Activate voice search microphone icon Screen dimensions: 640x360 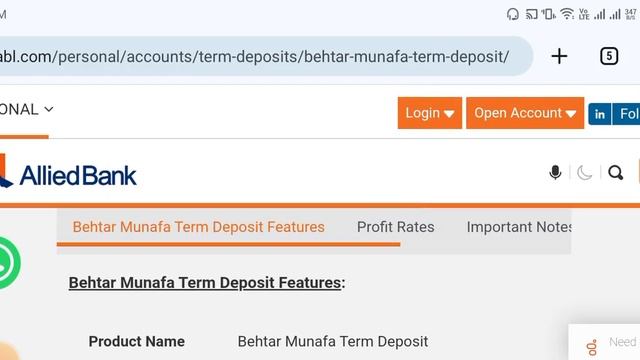click(x=555, y=173)
